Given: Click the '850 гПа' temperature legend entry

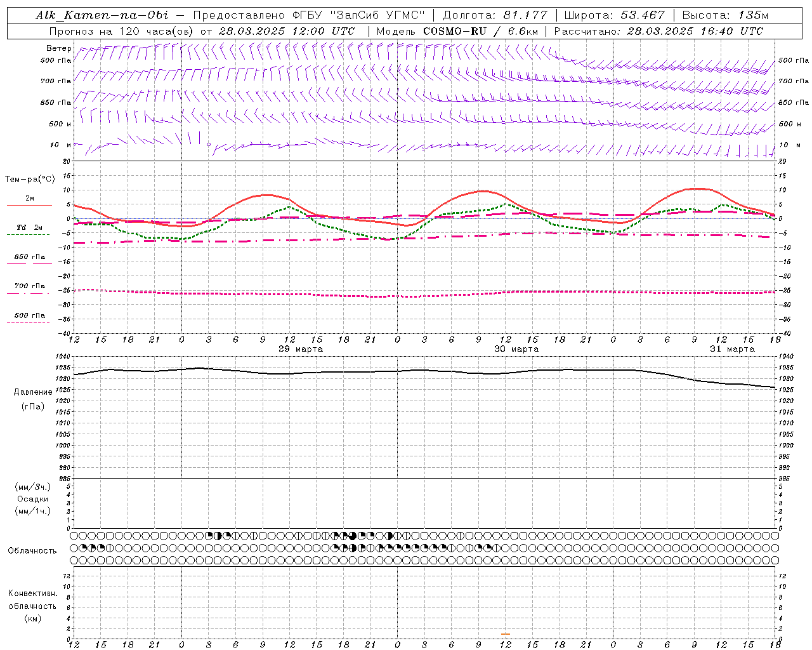Looking at the screenshot, I should coord(30,257).
